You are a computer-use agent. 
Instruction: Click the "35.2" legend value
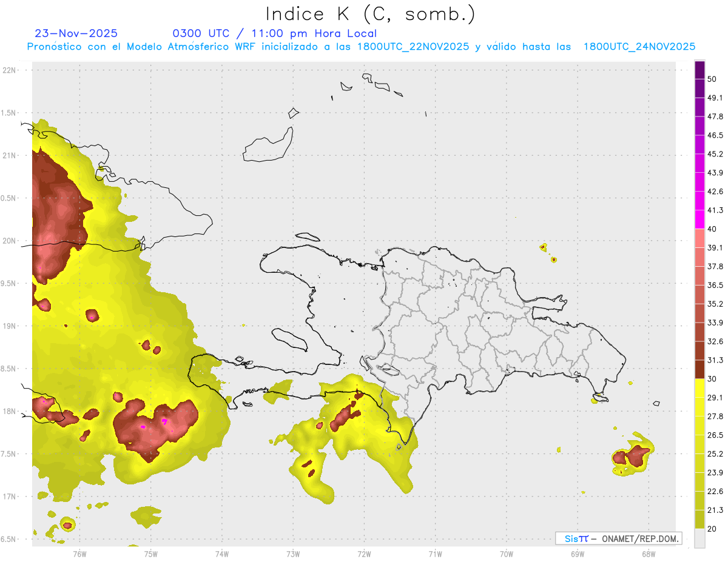coord(715,304)
